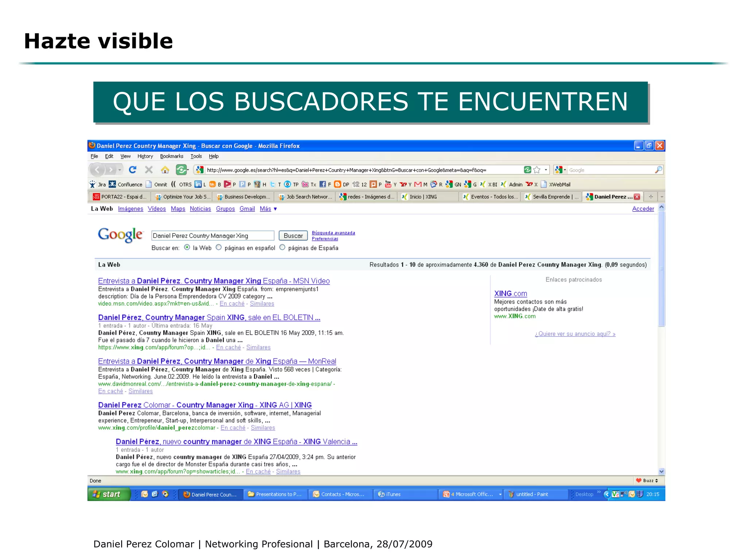Open 'Entrevista a Daniel Pérez... MSN Video' result
The height and width of the screenshot is (560, 747).
point(214,281)
